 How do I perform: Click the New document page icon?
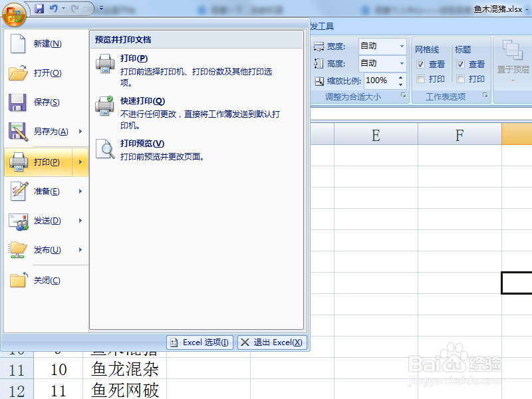(x=18, y=44)
